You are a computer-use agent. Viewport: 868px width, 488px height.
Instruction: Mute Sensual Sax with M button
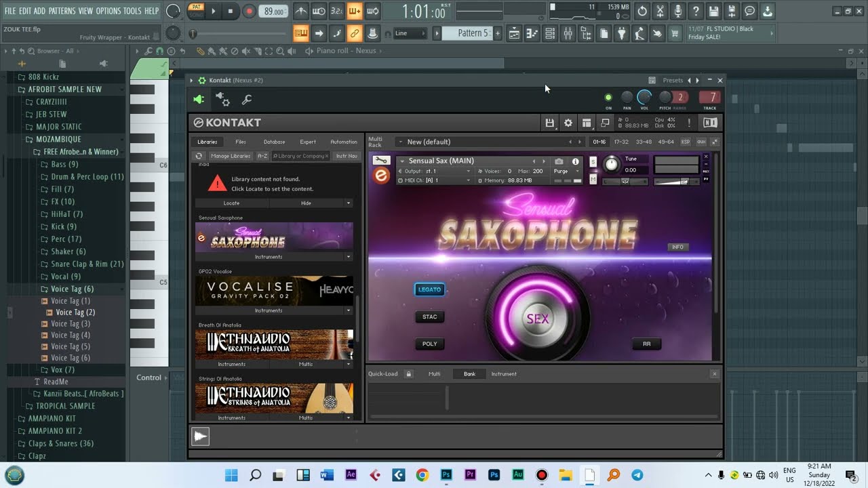coord(593,179)
